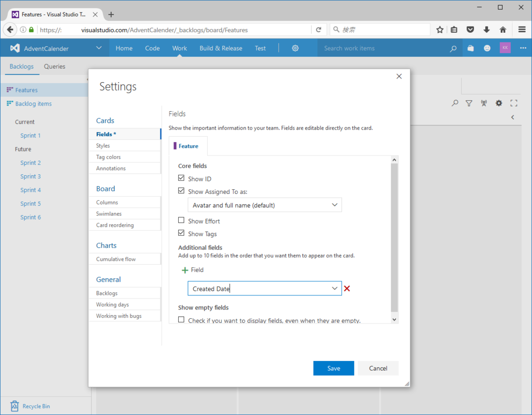532x415 pixels.
Task: Click the browser home icon
Action: point(503,30)
